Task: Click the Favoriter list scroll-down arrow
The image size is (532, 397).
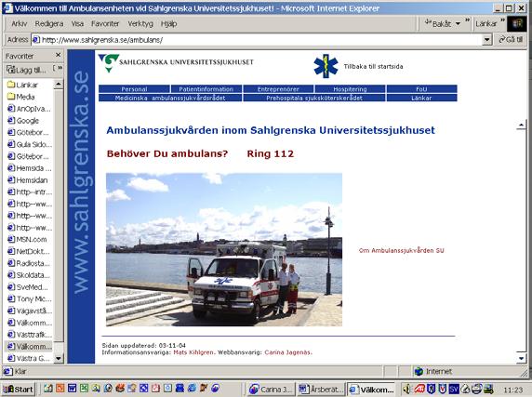Action: [59, 358]
